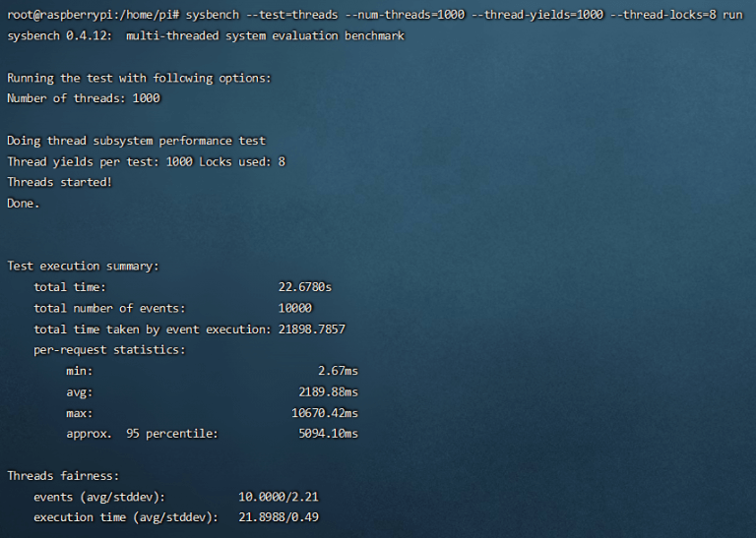This screenshot has width=756, height=538.
Task: Click the max value 10670.42ms
Action: coord(325,413)
